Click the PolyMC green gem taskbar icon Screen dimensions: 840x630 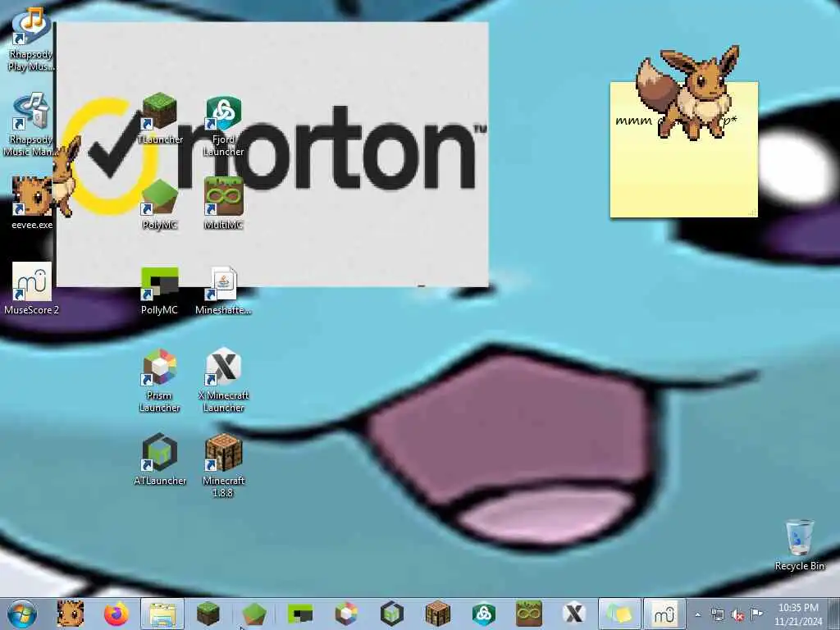pyautogui.click(x=254, y=614)
